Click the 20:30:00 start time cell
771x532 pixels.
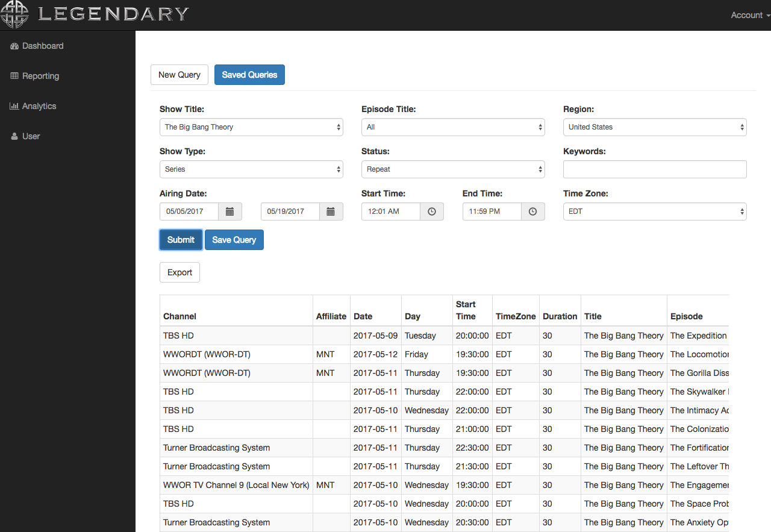pos(472,522)
